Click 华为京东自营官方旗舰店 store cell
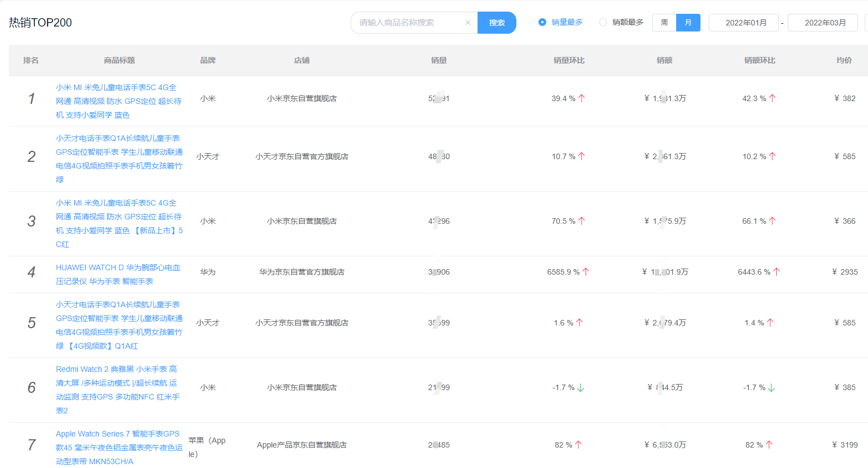 coord(302,272)
